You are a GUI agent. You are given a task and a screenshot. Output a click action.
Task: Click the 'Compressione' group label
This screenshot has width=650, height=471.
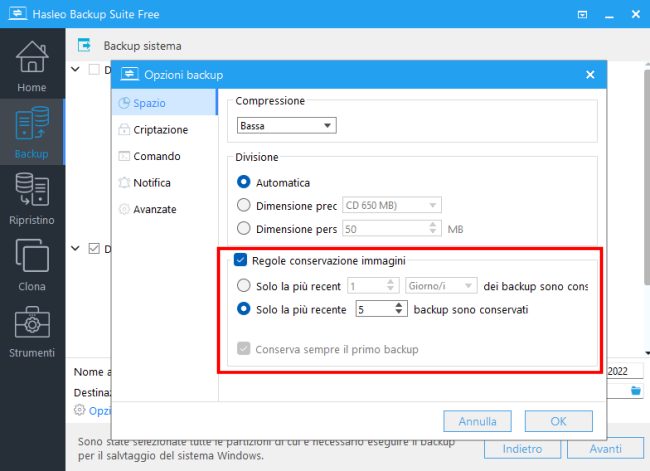coord(270,101)
